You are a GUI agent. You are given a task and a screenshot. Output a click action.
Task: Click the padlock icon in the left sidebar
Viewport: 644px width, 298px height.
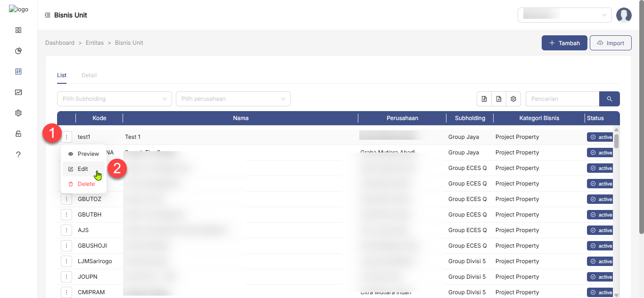click(x=18, y=134)
